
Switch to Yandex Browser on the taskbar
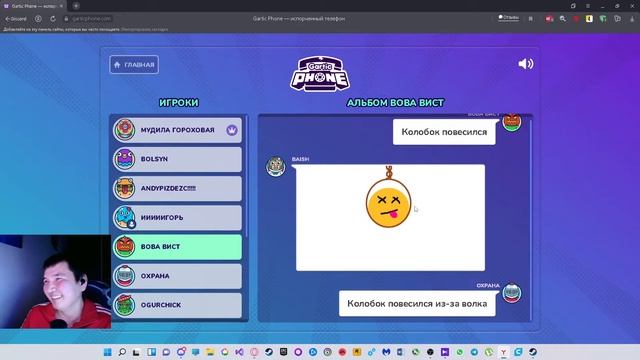click(x=504, y=352)
